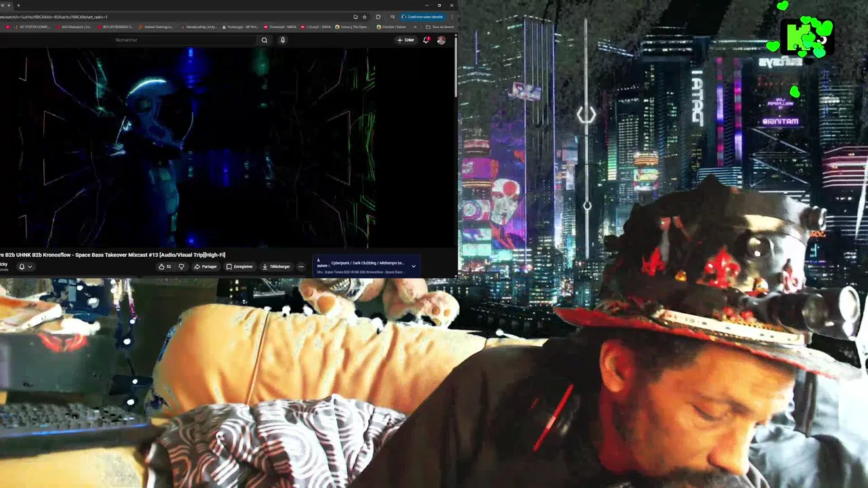This screenshot has height=488, width=868.
Task: Start voice search with the microphone icon
Action: 283,40
